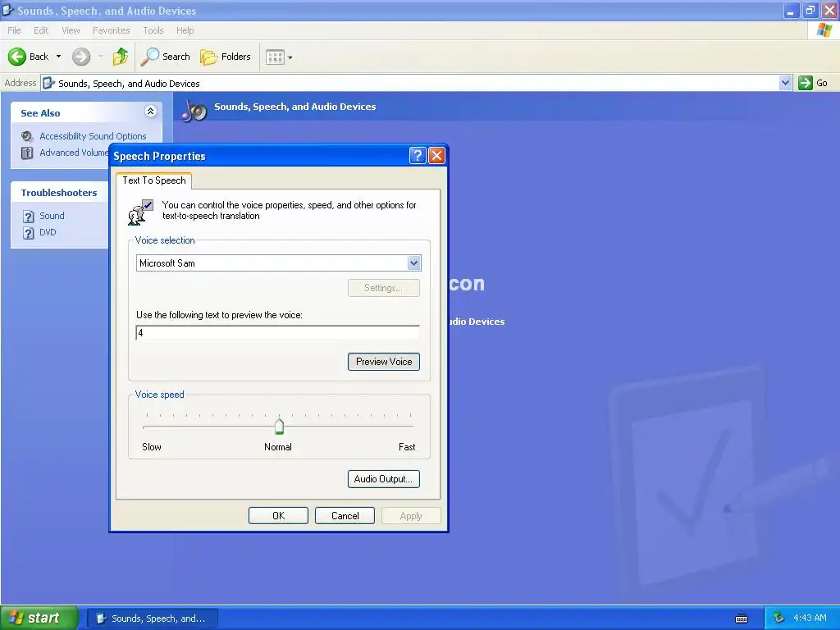This screenshot has width=840, height=630.
Task: Click the disabled Settings button
Action: point(384,288)
